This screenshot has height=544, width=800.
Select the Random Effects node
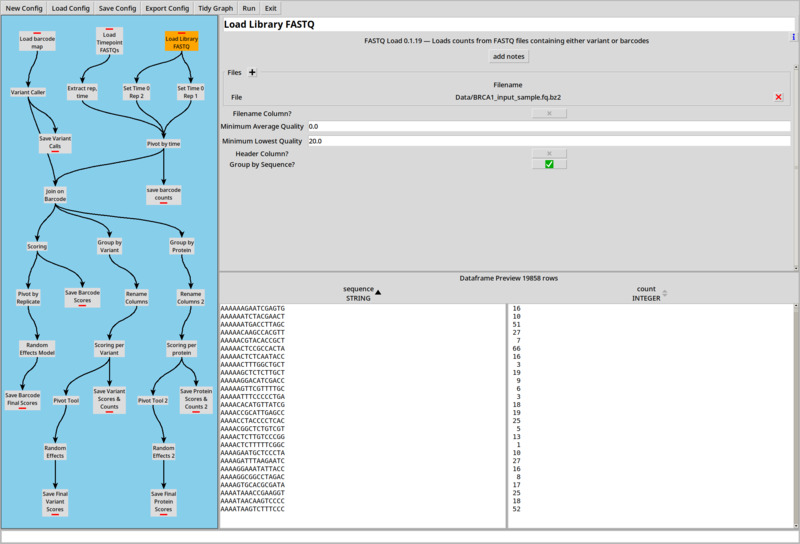point(55,452)
